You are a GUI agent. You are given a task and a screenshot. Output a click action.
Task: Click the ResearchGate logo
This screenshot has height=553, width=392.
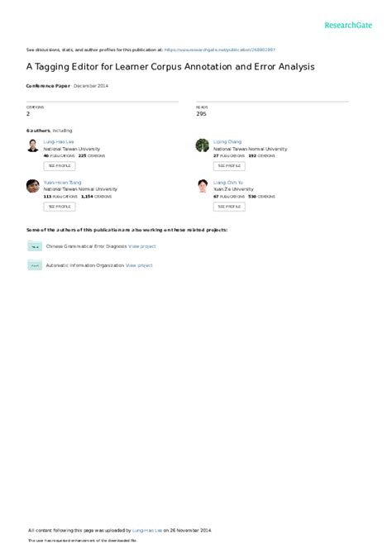tap(348, 25)
